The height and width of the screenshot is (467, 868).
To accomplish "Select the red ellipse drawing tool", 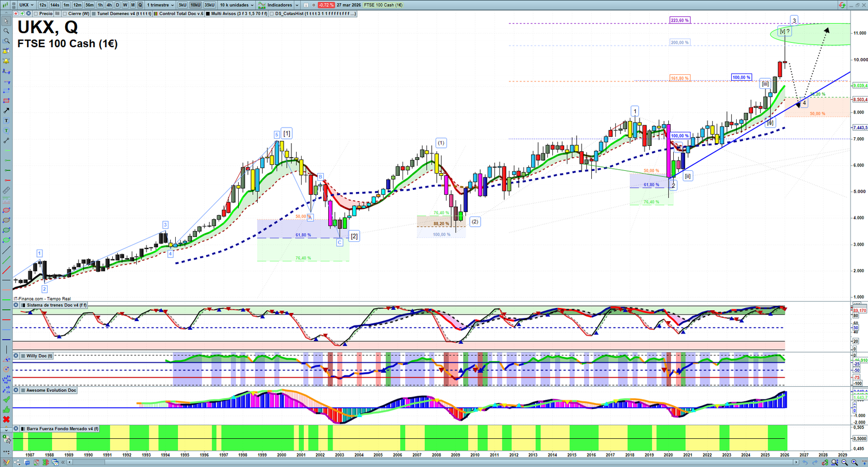I will point(6,210).
